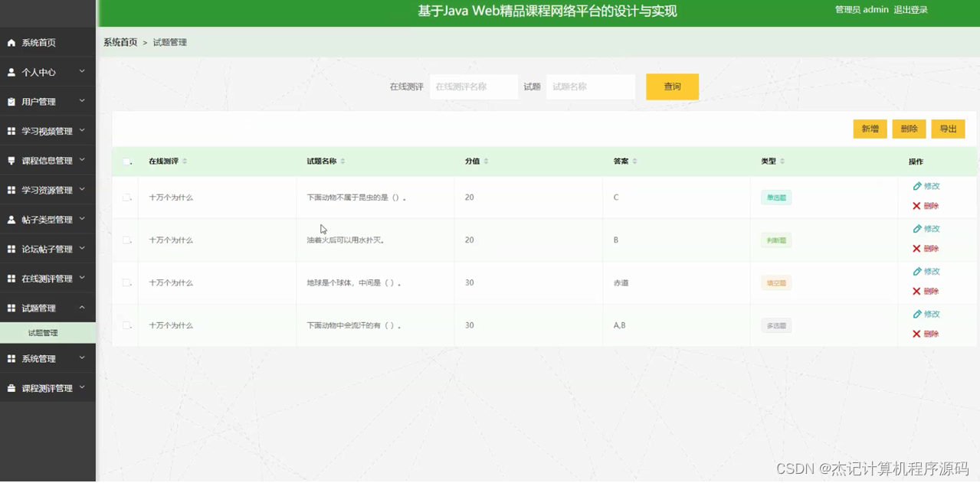
Task: Expand the 在线测评管理 menu
Action: 48,278
